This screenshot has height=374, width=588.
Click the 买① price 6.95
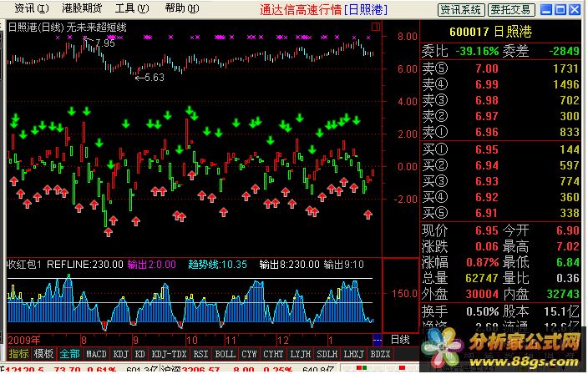click(487, 149)
